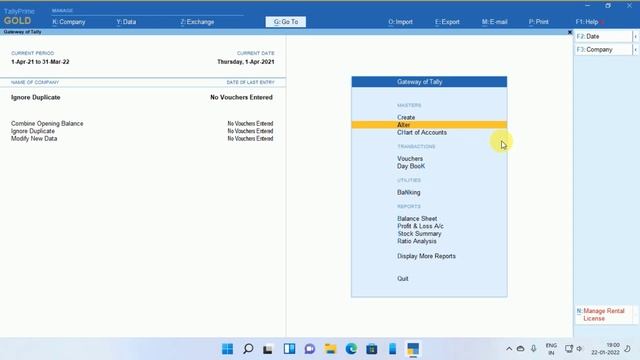Screen dimensions: 640x360
Task: Open the E: Export menu
Action: tap(447, 22)
